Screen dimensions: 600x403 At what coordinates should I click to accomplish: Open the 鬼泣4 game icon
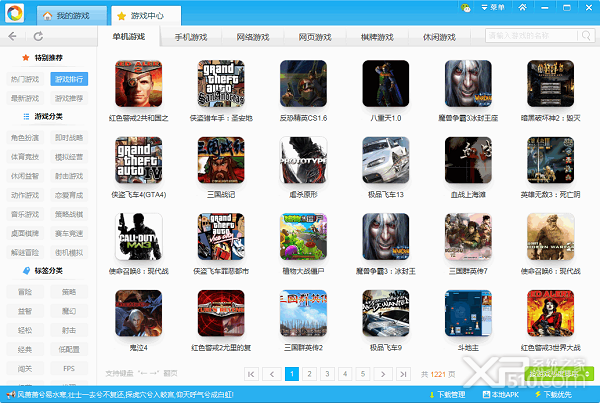coord(139,313)
